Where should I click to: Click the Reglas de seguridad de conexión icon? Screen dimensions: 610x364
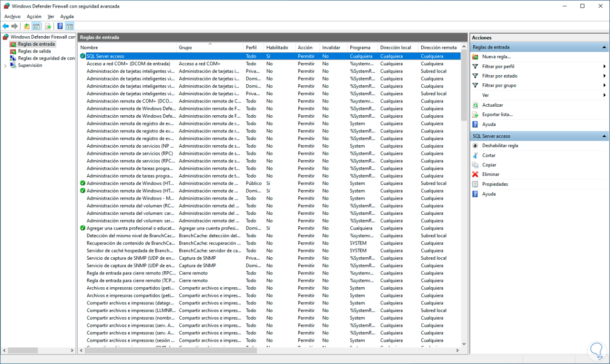click(13, 58)
